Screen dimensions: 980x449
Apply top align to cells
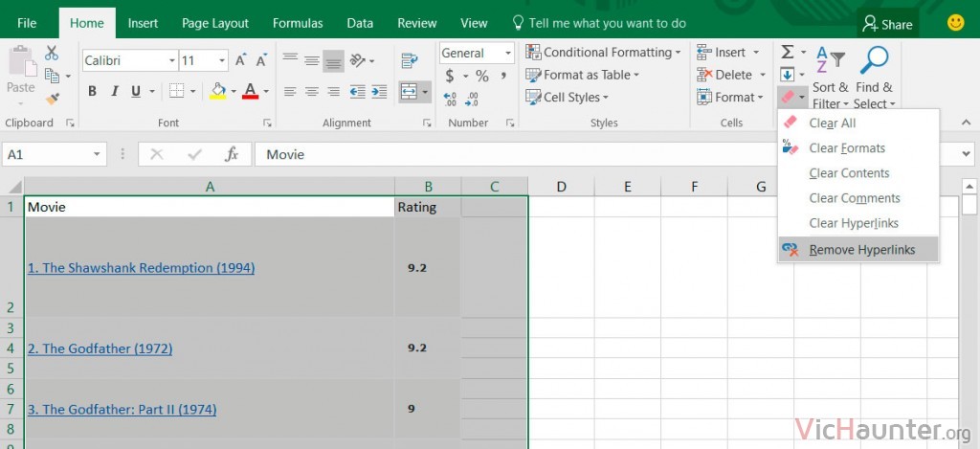289,60
